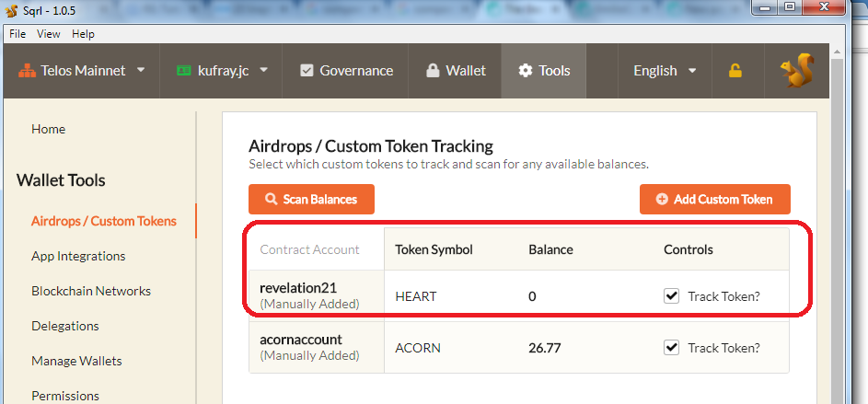868x404 pixels.
Task: Click the orange unlock padlock icon
Action: 735,71
